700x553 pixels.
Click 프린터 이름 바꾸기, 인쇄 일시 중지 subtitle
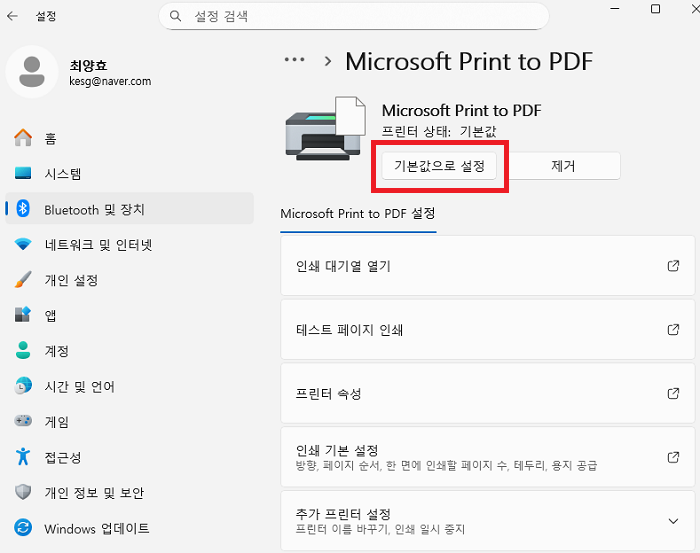click(380, 529)
